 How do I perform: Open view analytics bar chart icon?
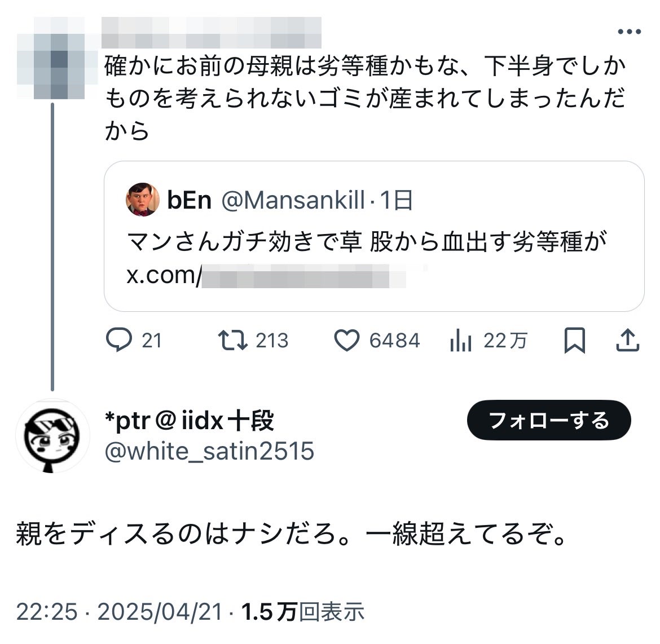click(x=460, y=340)
